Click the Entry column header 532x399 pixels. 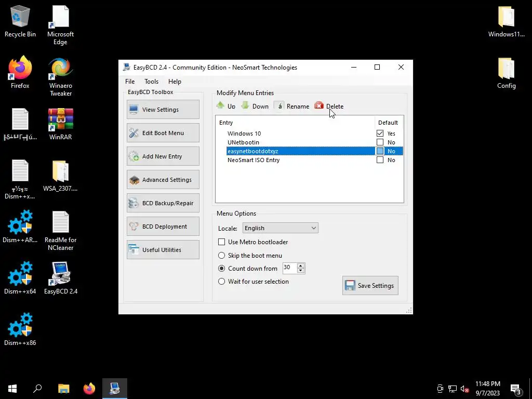pyautogui.click(x=295, y=123)
